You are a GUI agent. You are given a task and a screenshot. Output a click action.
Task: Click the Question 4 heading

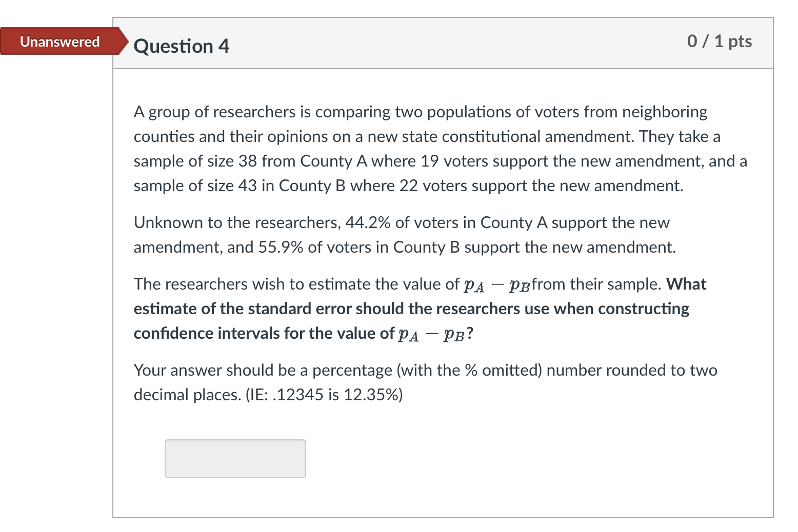point(181,46)
